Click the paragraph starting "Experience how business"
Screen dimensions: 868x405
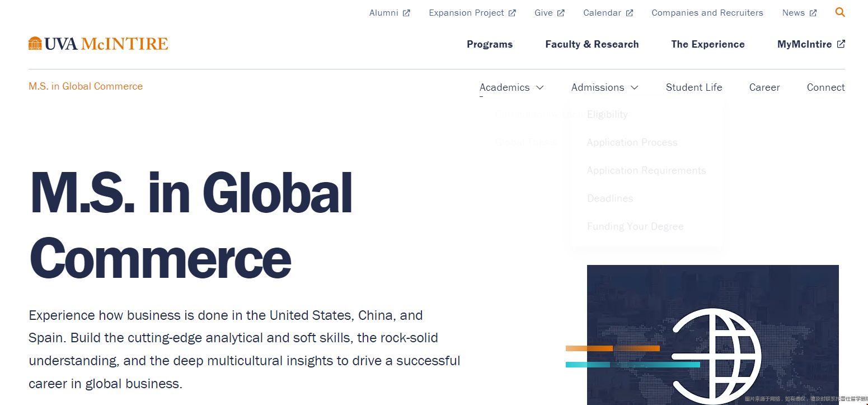coord(245,350)
